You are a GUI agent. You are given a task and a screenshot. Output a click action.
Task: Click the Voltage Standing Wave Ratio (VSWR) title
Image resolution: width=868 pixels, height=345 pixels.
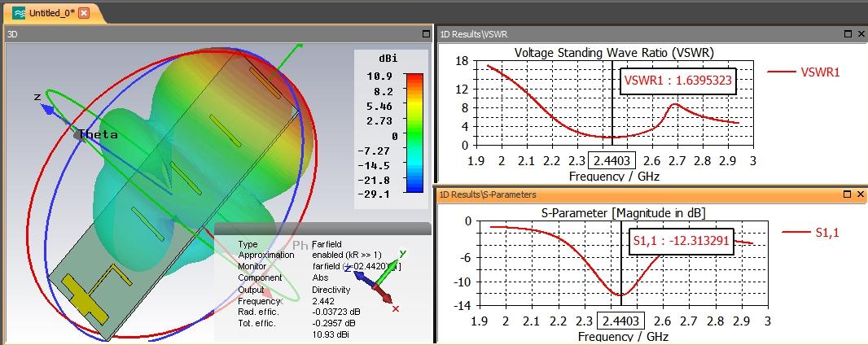(x=614, y=53)
